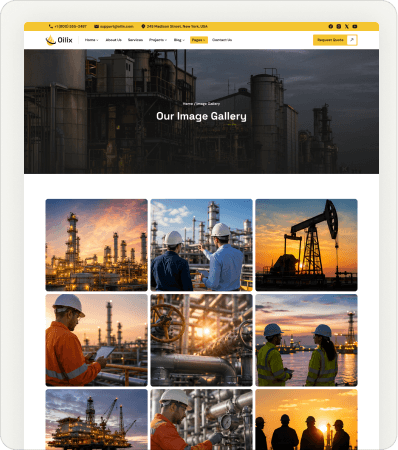Click the Image Gallery breadcrumb text
398x450 pixels.
208,104
